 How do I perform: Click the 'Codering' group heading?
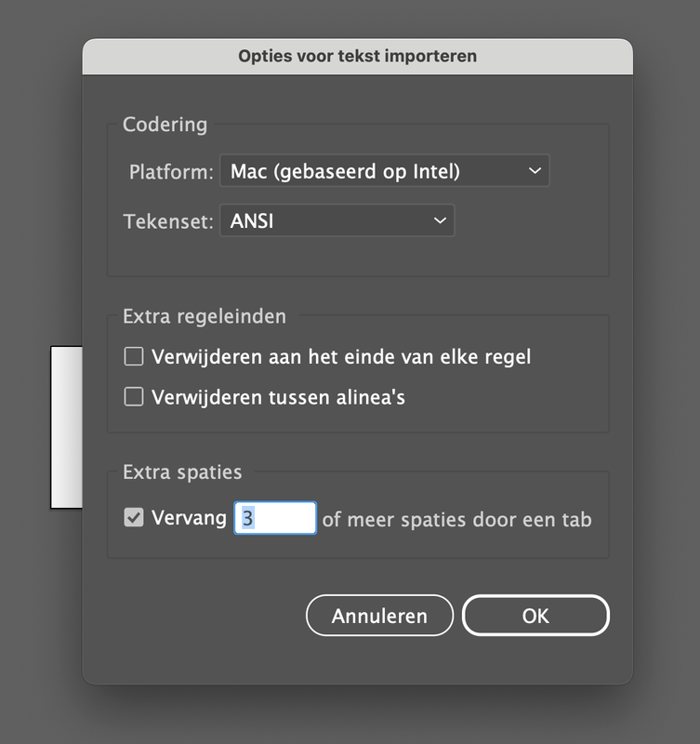(165, 125)
